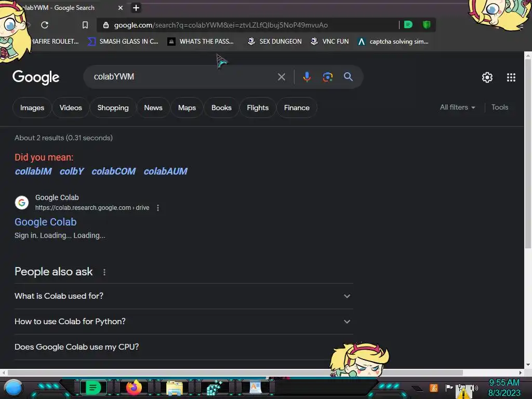This screenshot has width=532, height=399.
Task: Open the Start orb on taskbar
Action: [14, 388]
